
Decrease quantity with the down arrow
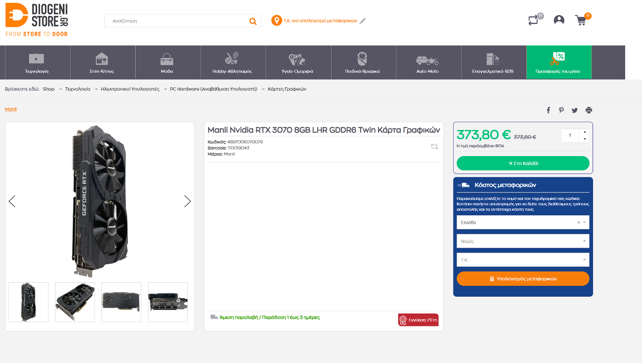click(x=585, y=139)
